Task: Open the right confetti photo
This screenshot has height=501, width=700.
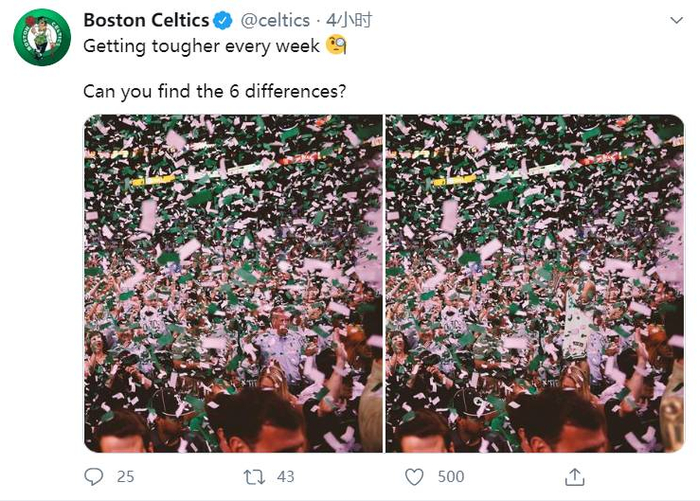Action: pos(535,283)
